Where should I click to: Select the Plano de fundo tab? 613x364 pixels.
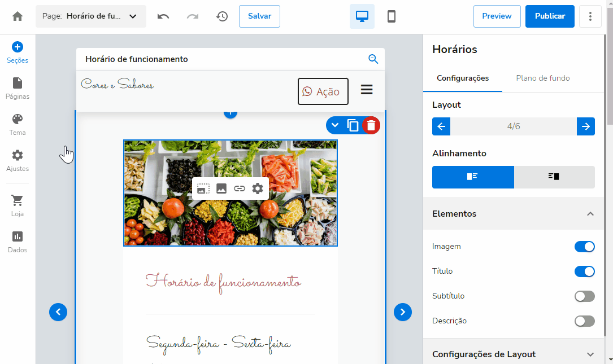click(542, 78)
